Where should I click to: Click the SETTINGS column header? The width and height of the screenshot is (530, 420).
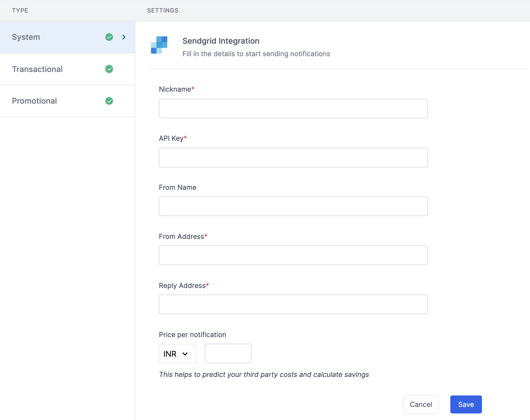163,10
